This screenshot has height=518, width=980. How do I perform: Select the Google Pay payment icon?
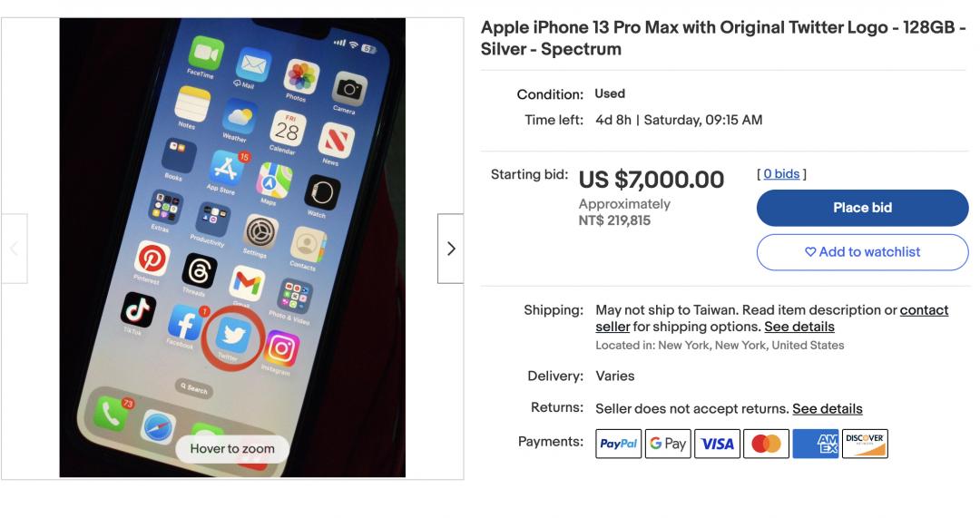point(668,444)
